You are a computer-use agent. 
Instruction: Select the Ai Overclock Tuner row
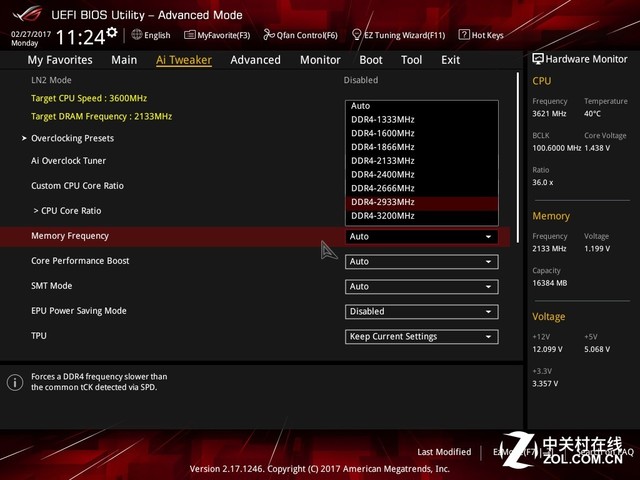[68, 161]
